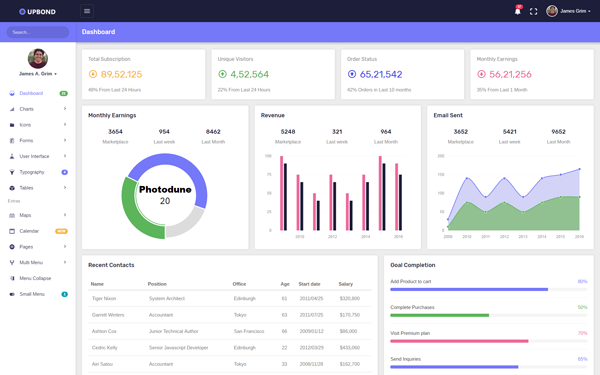This screenshot has width=600, height=375.
Task: Click the 4,52,564 visitors value
Action: 249,74
